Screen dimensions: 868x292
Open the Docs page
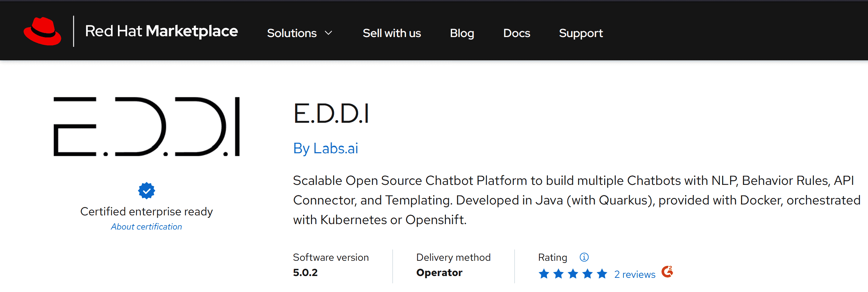[517, 33]
